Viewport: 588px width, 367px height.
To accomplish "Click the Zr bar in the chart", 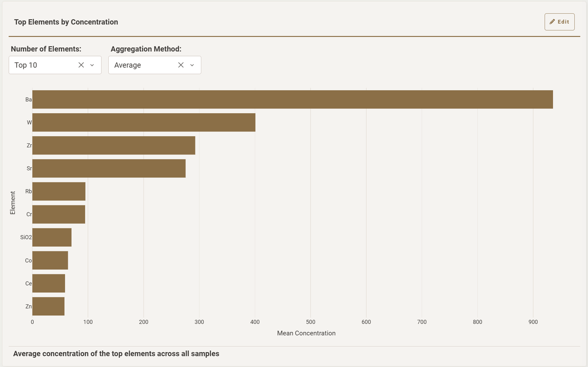I will coord(113,145).
